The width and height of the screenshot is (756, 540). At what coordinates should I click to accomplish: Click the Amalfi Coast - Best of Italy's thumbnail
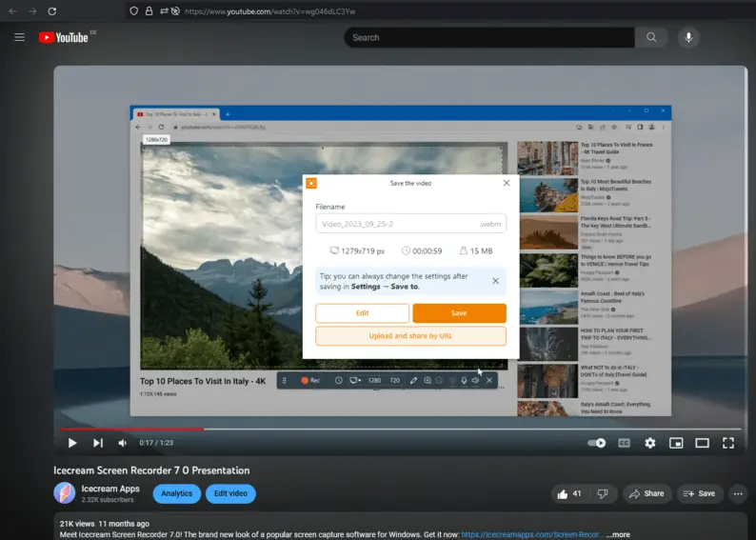pos(547,307)
